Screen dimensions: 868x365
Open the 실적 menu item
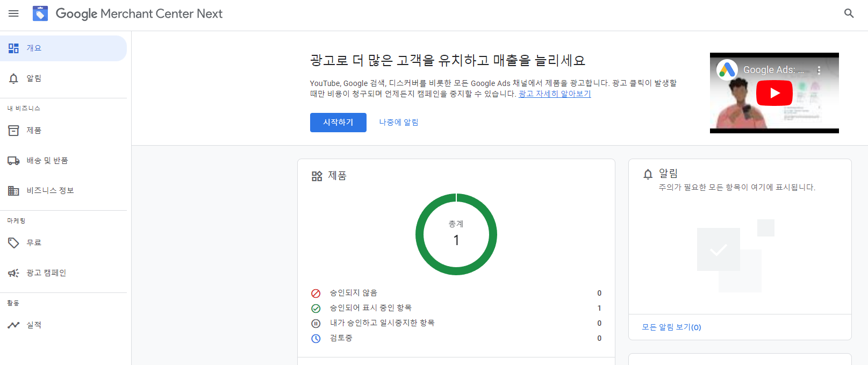63,325
